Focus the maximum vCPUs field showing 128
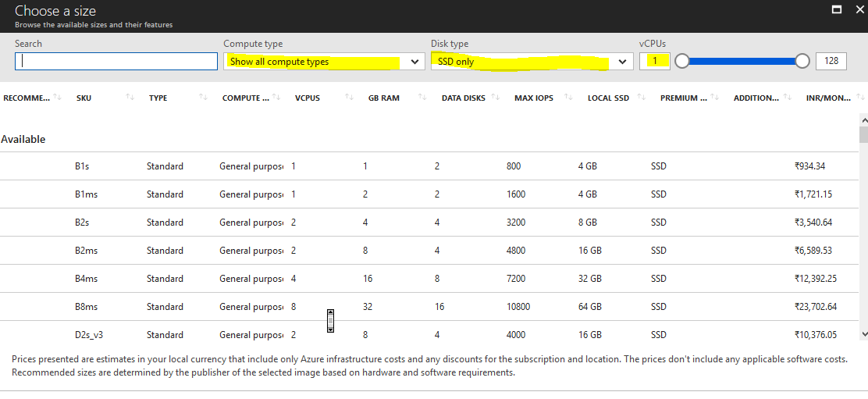The width and height of the screenshot is (868, 399). pos(831,62)
